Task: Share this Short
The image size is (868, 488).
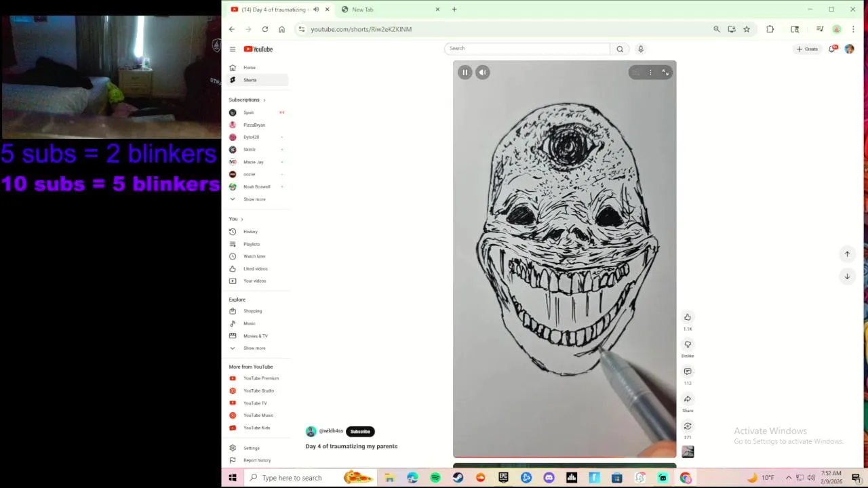Action: 688,399
